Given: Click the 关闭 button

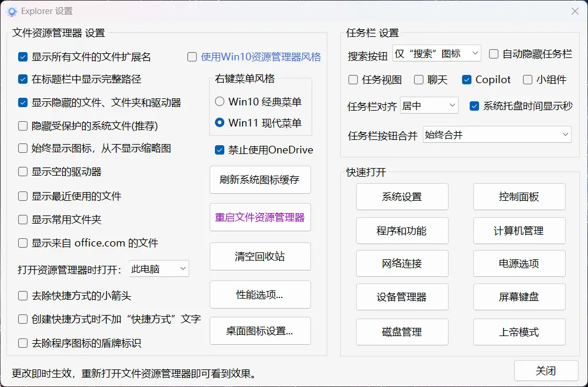Looking at the screenshot, I should 546,371.
